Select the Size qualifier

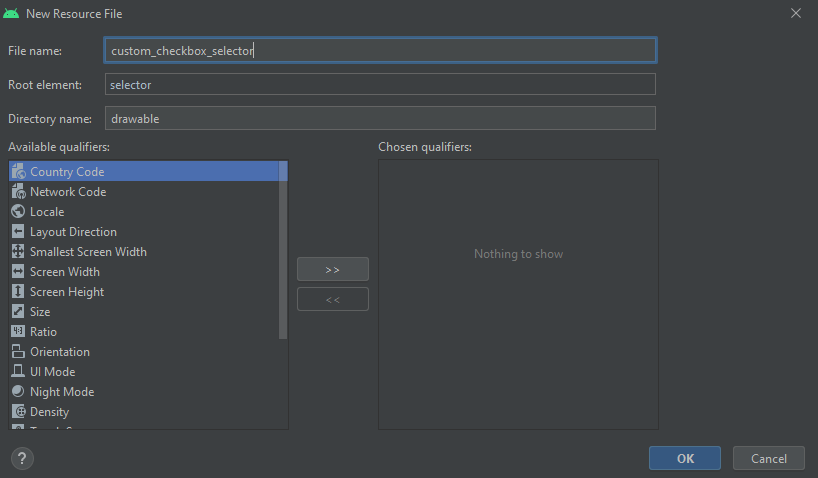point(144,312)
